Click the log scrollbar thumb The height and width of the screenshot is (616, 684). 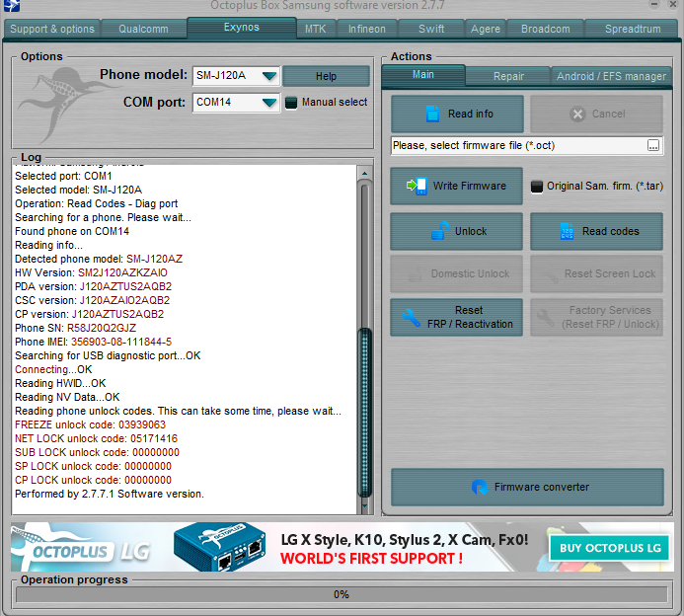pyautogui.click(x=364, y=412)
